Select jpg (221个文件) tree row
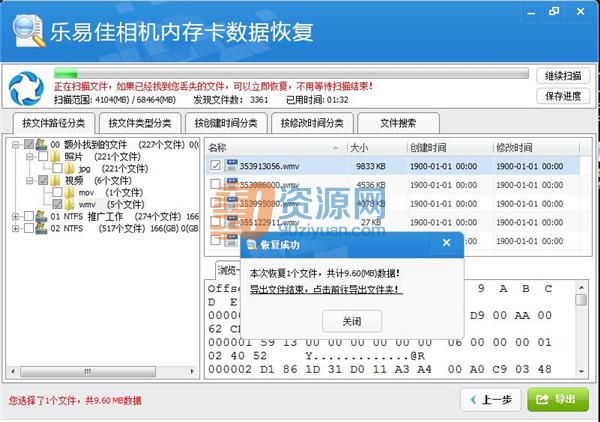 click(113, 168)
